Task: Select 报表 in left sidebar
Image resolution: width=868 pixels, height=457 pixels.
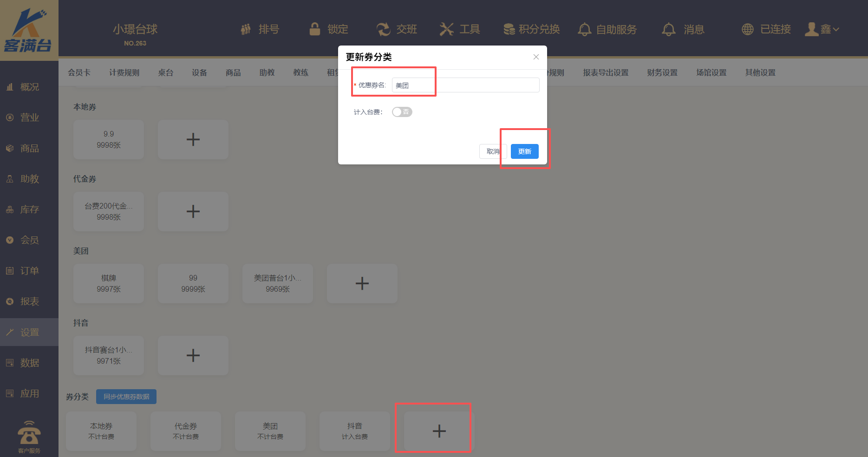Action: [x=29, y=301]
